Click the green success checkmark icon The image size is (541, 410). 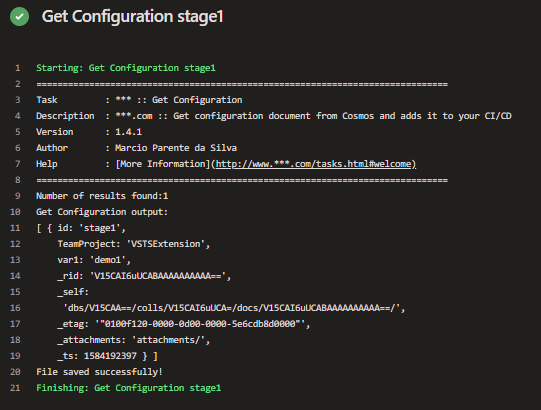click(x=20, y=17)
